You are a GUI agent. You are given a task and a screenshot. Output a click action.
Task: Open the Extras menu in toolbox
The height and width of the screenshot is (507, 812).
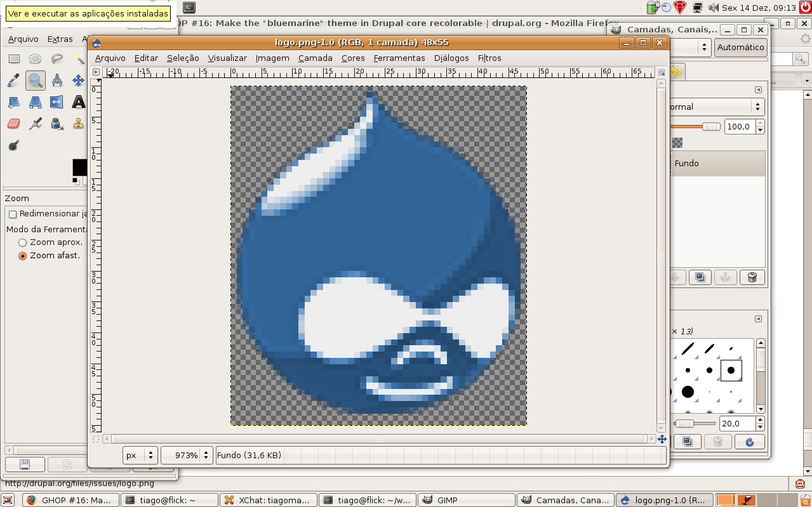click(x=60, y=39)
